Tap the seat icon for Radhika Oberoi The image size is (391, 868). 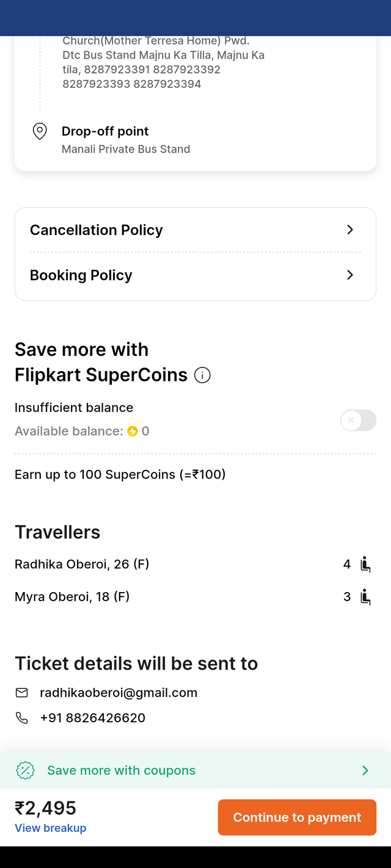(365, 565)
